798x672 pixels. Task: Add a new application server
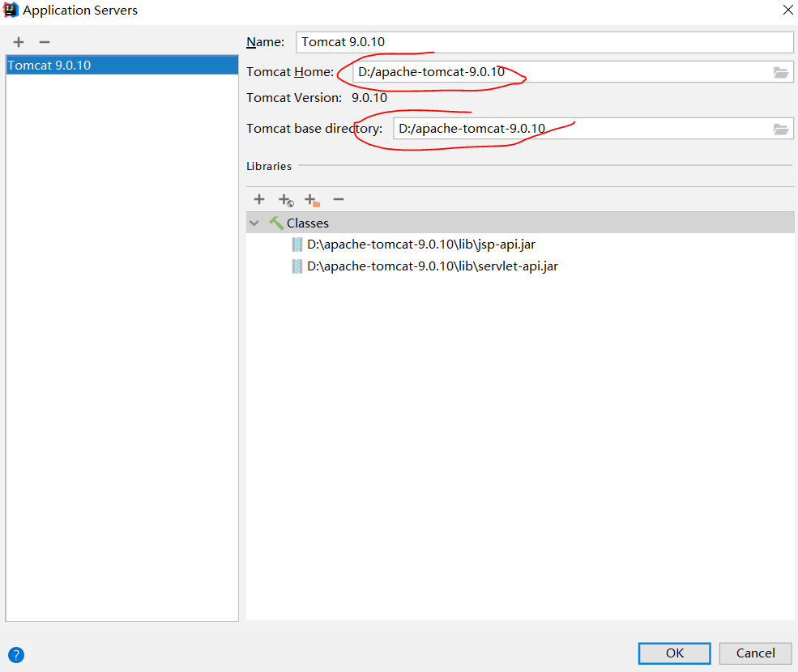[19, 42]
